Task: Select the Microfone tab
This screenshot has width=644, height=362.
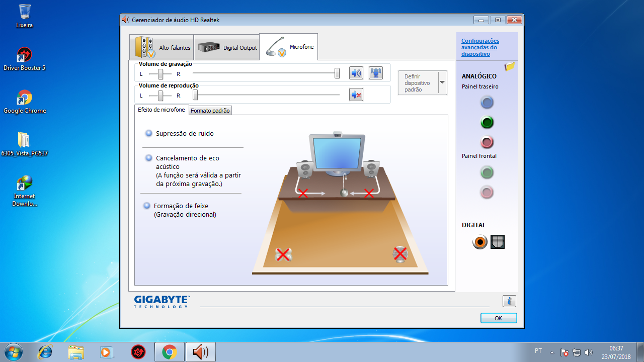Action: click(x=289, y=47)
